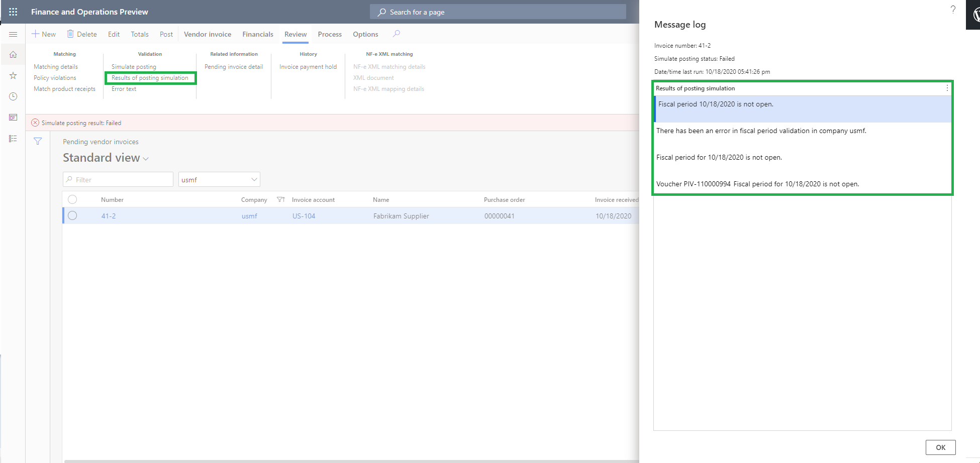Screen dimensions: 980x463
Task: Open invoice account US-104 link
Action: coord(304,216)
